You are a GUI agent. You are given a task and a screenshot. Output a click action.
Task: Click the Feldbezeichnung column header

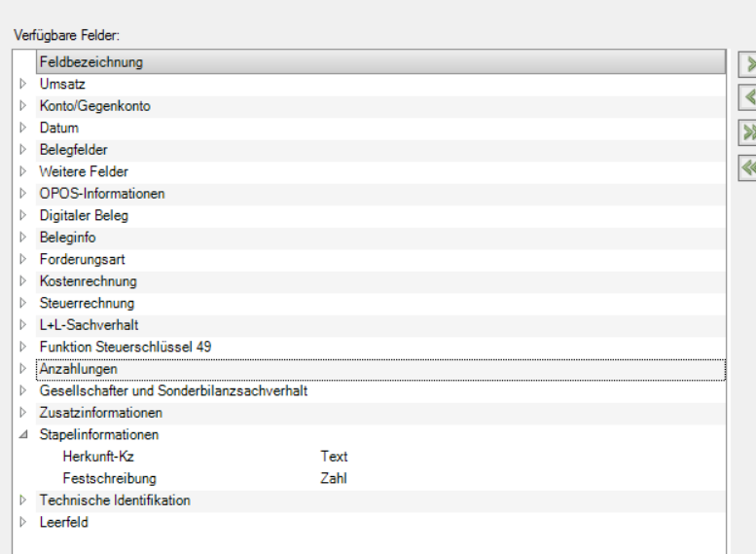coord(380,61)
